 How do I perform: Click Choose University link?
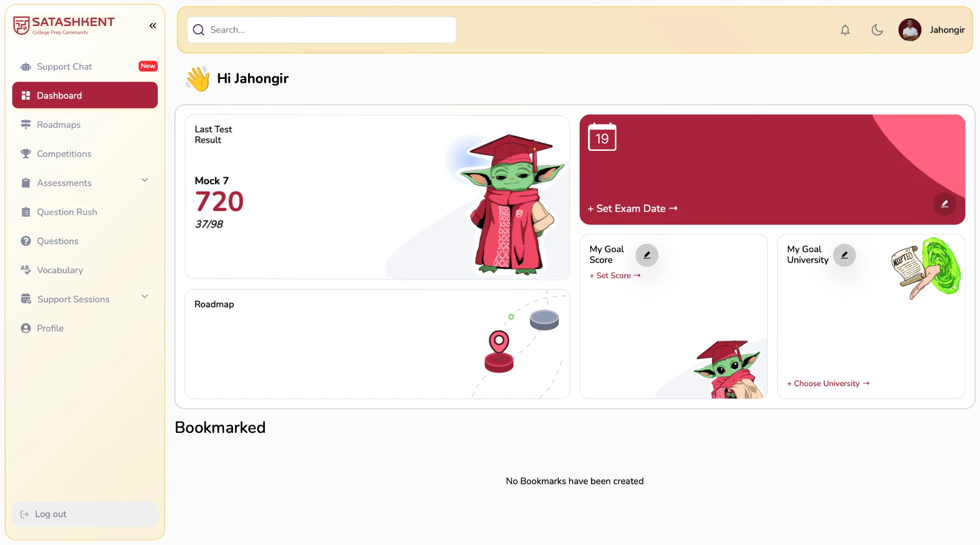point(828,383)
